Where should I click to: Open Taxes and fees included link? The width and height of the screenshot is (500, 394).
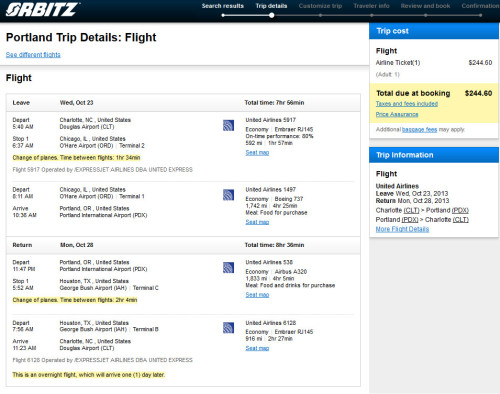pos(407,104)
